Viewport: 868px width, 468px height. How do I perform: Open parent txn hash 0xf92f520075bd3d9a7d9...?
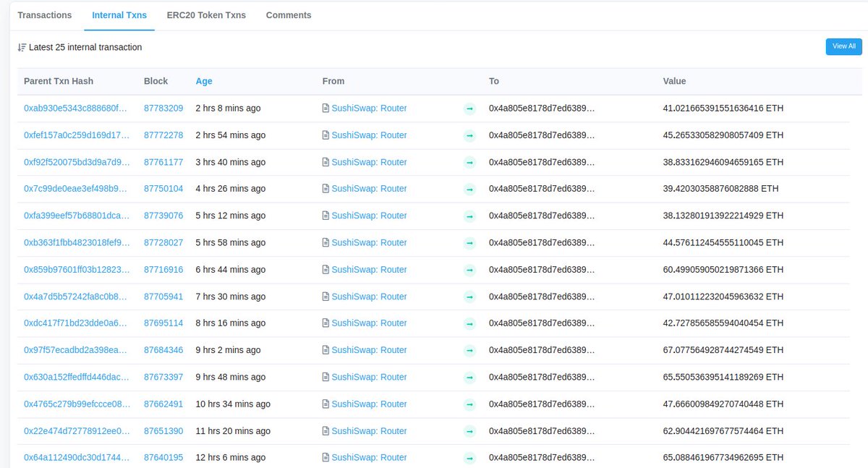(76, 162)
